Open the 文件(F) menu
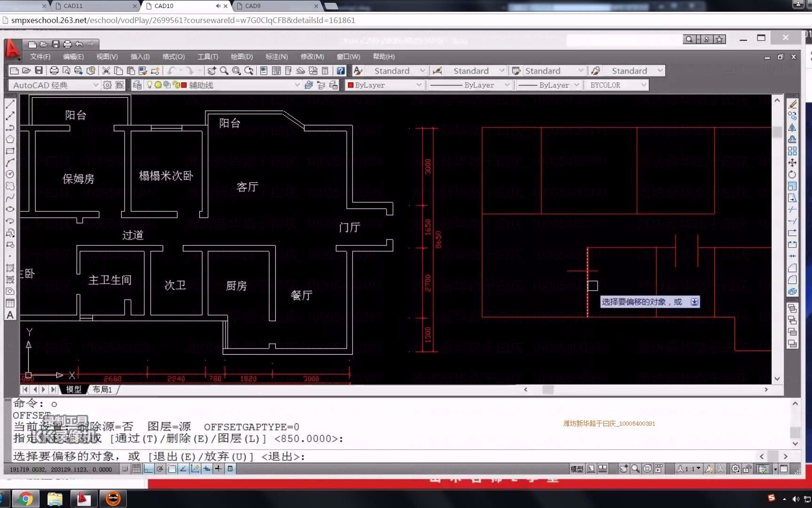Viewport: 812px width, 508px height. click(40, 56)
